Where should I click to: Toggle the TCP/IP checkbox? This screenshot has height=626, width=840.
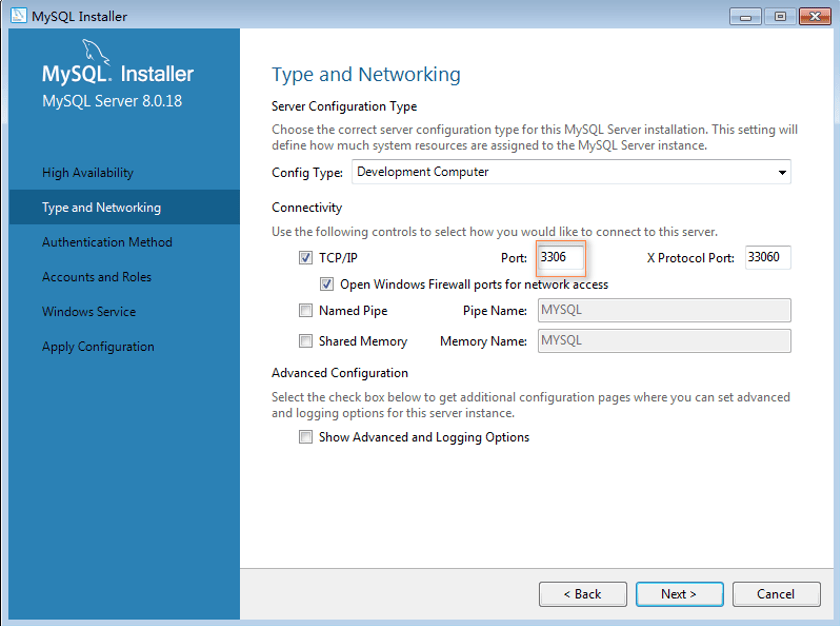(x=305, y=258)
